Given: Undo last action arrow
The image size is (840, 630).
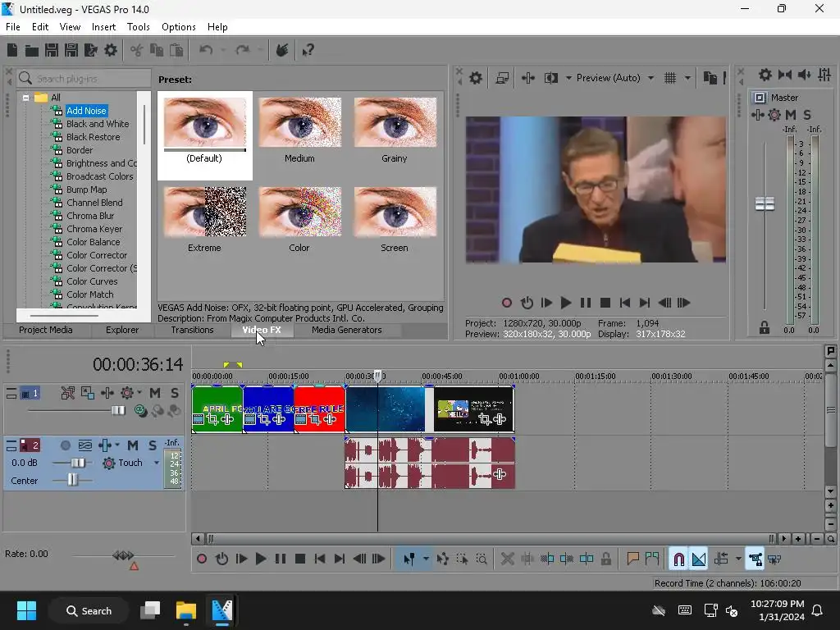Looking at the screenshot, I should click(206, 50).
